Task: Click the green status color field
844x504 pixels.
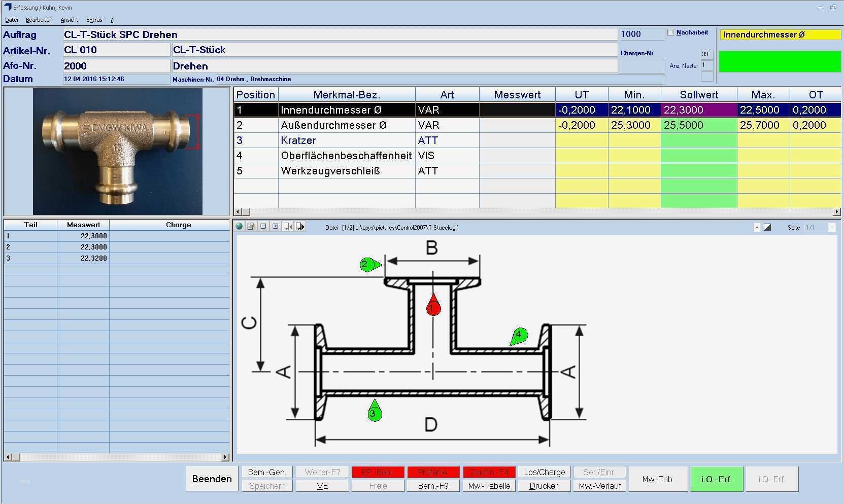Action: tap(780, 61)
